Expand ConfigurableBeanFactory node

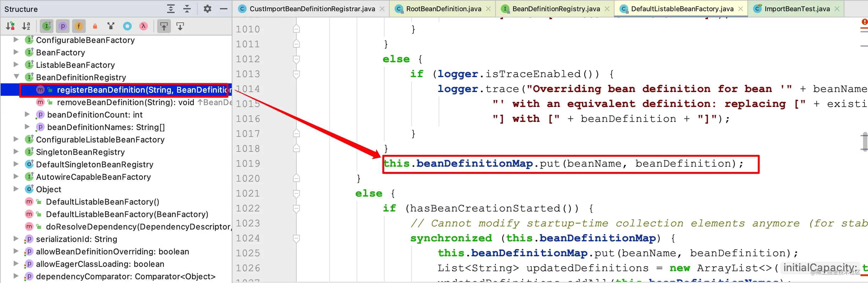16,40
